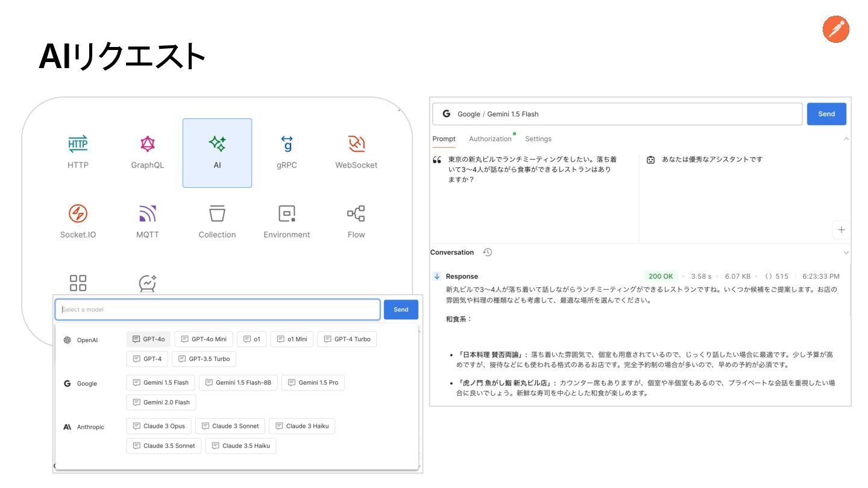Pick Claude 3 Haiku model

302,426
